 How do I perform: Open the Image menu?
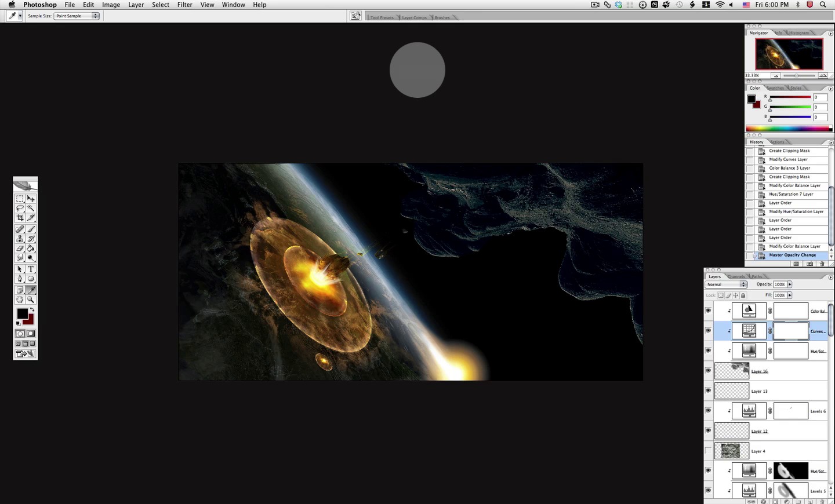[x=111, y=5]
